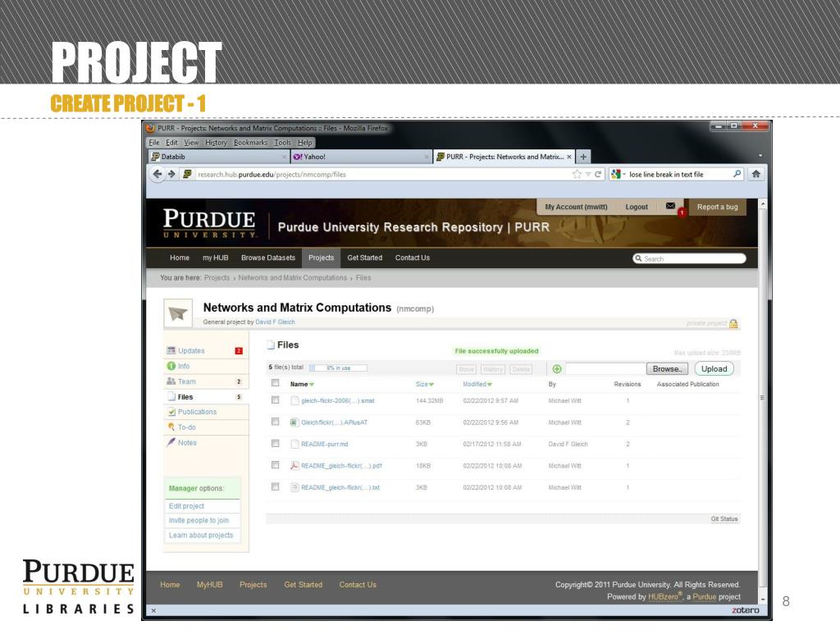The width and height of the screenshot is (840, 630).
Task: Click the To-do pin icon
Action: (x=171, y=427)
